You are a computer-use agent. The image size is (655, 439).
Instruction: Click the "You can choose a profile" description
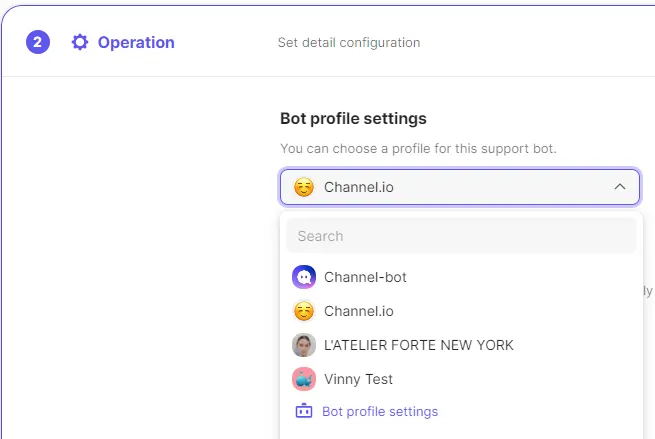(x=418, y=148)
